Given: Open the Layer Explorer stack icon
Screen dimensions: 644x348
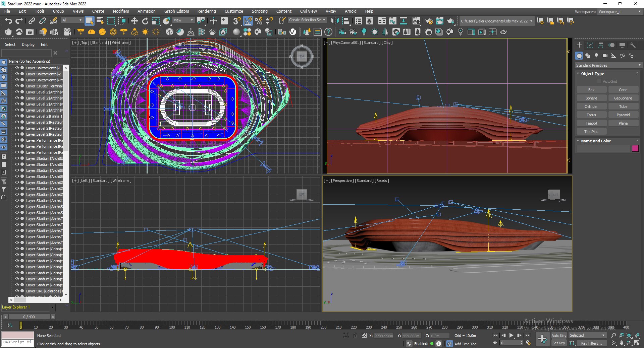Looking at the screenshot, I should tap(369, 21).
